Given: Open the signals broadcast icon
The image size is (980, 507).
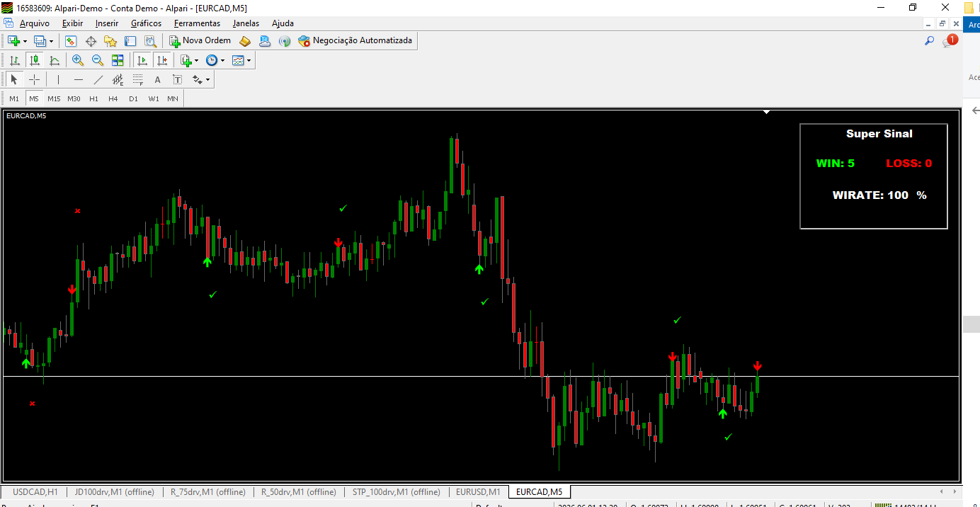Looking at the screenshot, I should point(285,41).
